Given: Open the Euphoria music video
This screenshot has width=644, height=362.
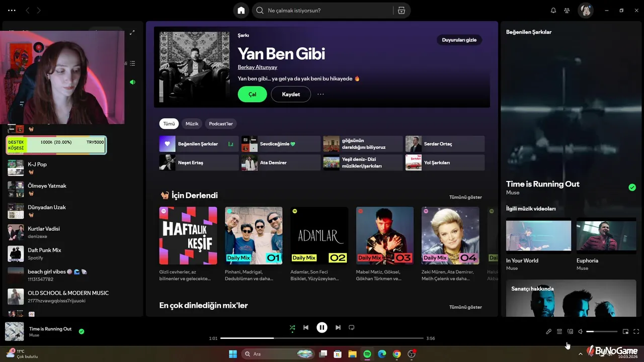Looking at the screenshot, I should [606, 245].
